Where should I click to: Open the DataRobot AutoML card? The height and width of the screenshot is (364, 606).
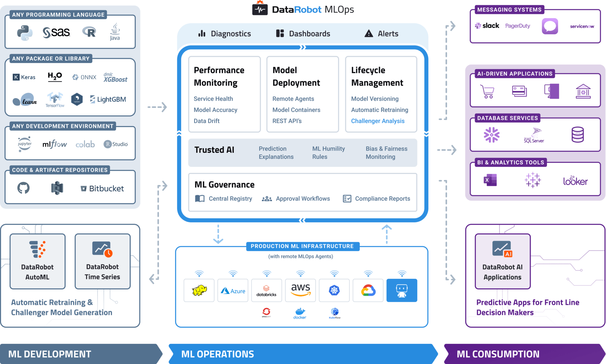[x=38, y=261]
